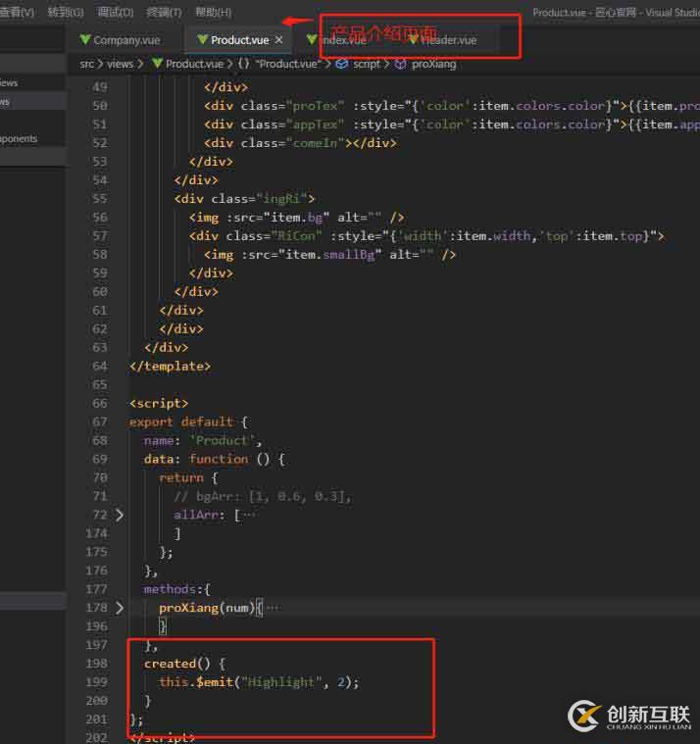Click line number 198 in the gutter
This screenshot has width=700, height=744.
97,664
